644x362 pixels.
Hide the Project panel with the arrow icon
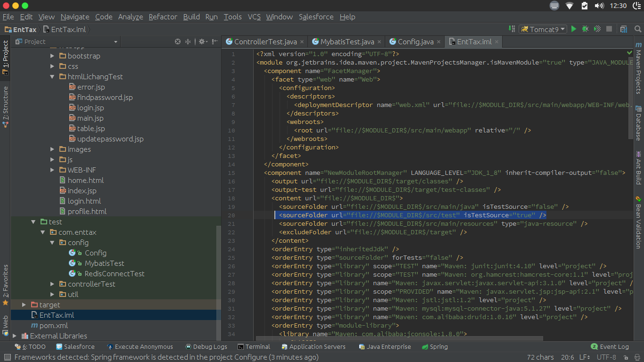(215, 41)
